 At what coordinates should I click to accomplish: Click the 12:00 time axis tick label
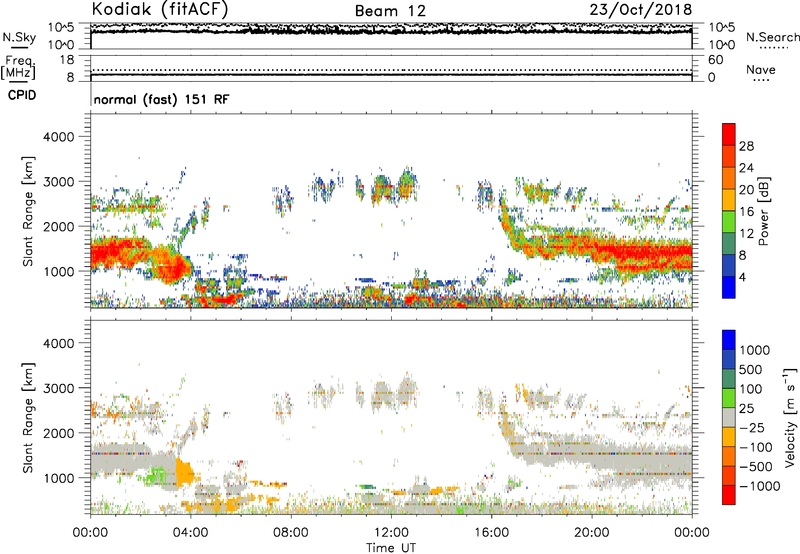pos(391,533)
